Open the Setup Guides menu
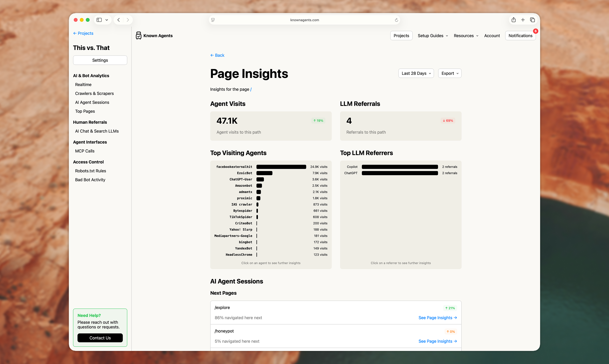The image size is (609, 364). pyautogui.click(x=433, y=36)
